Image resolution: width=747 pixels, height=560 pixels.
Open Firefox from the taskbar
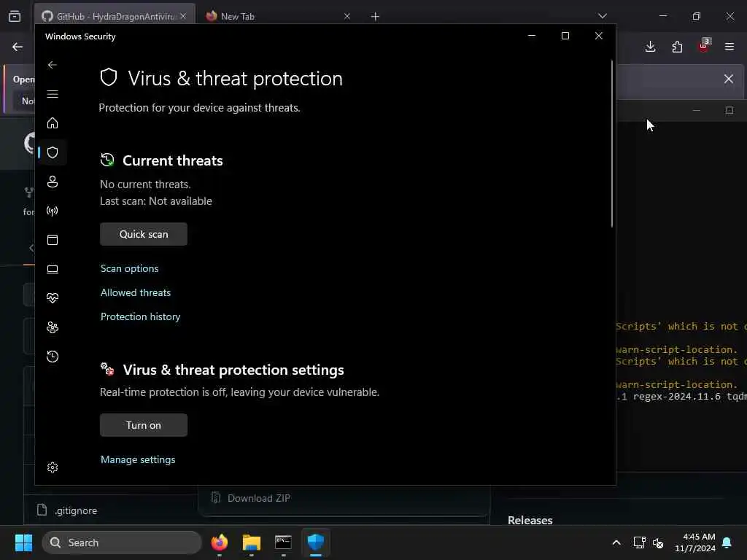pos(219,542)
